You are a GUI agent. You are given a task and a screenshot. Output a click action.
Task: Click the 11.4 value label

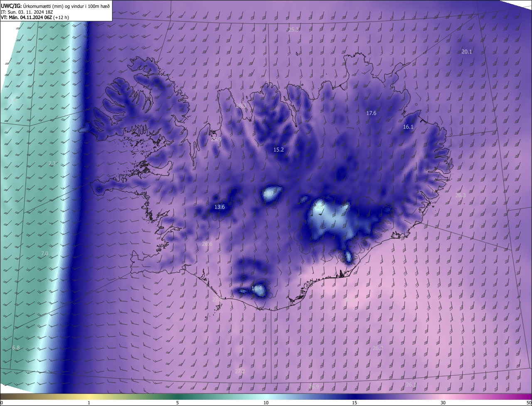257,289
